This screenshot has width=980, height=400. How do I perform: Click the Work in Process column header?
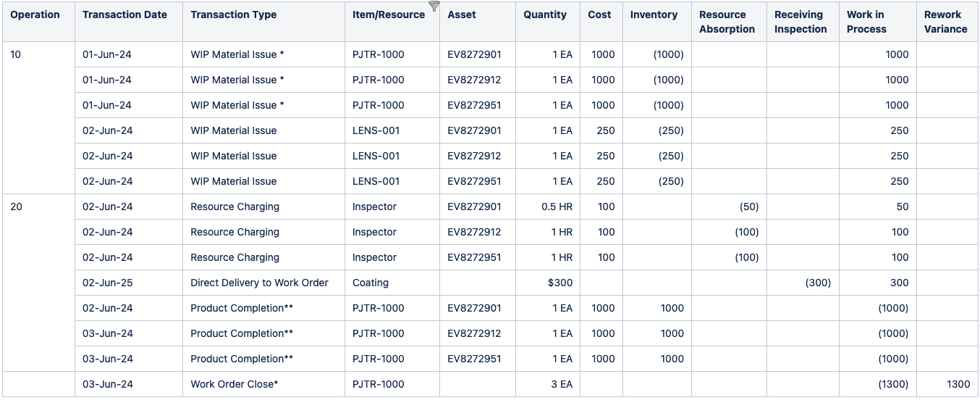(x=866, y=22)
